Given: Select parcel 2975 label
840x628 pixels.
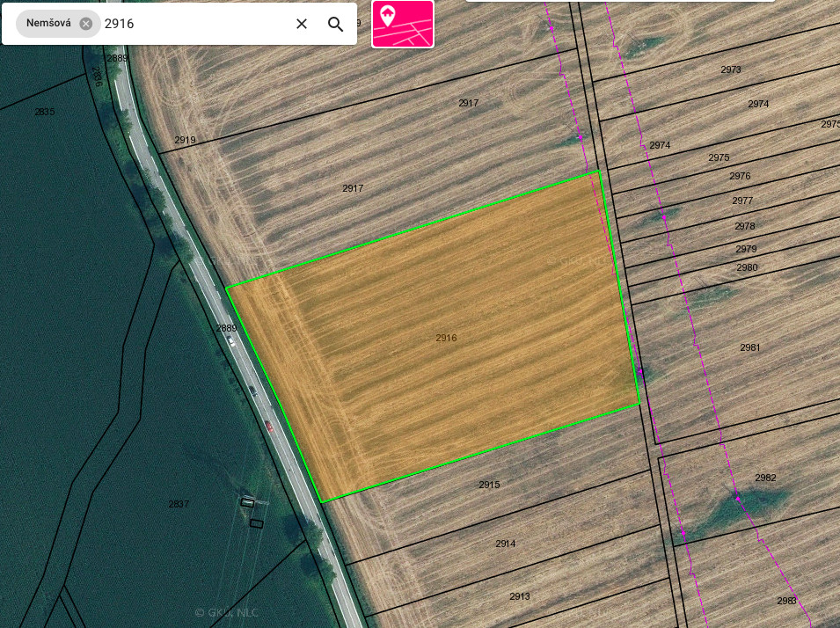Looking at the screenshot, I should (x=719, y=157).
